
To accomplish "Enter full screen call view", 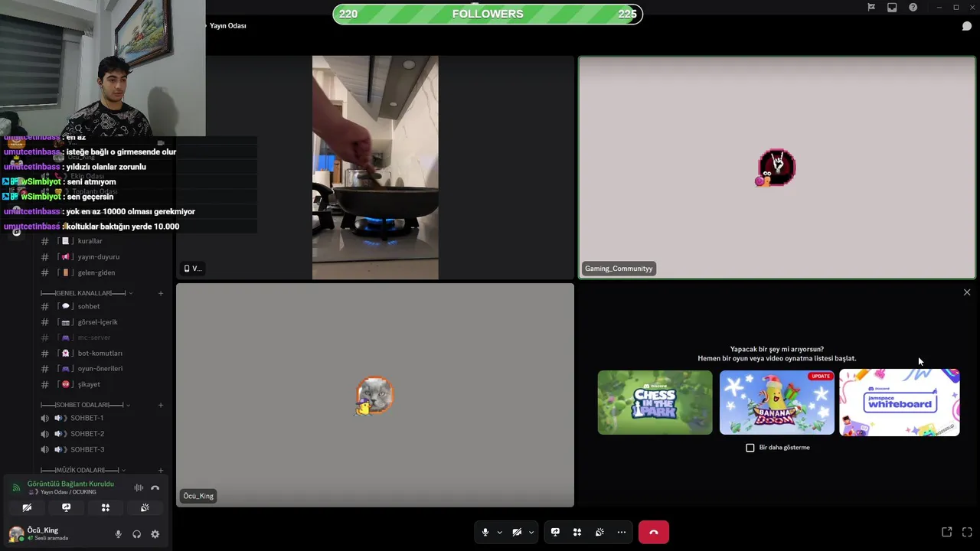I will coord(967,532).
